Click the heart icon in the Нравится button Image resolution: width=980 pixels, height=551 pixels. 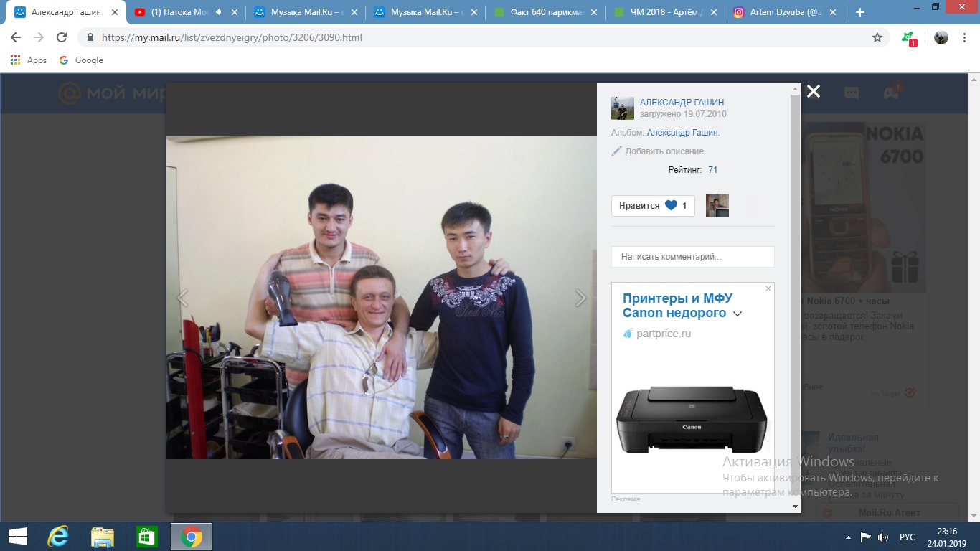tap(671, 206)
